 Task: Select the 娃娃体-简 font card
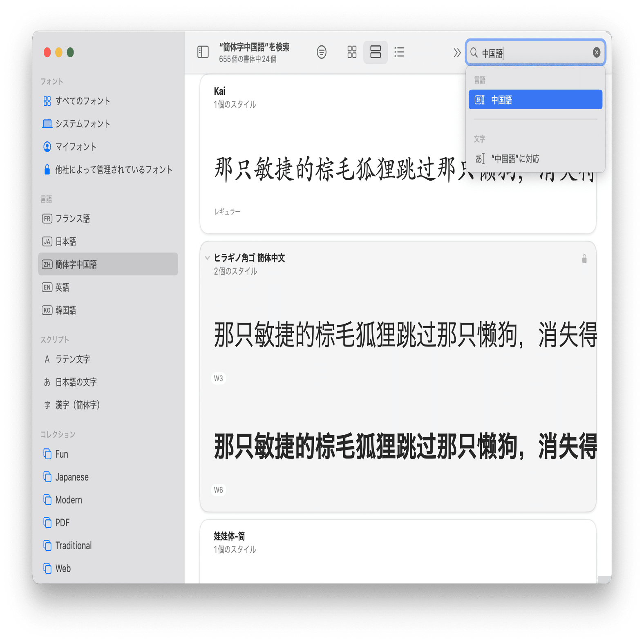pyautogui.click(x=398, y=551)
